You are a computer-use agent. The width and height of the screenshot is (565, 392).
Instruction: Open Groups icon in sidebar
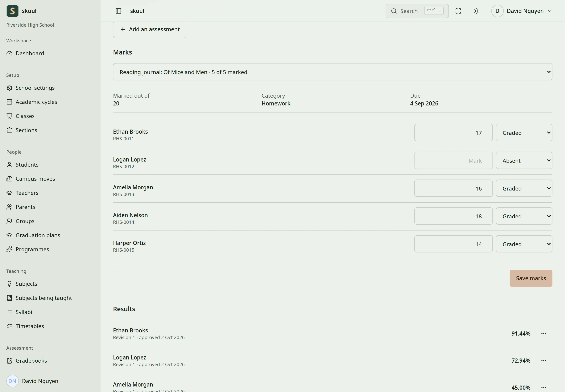click(9, 221)
